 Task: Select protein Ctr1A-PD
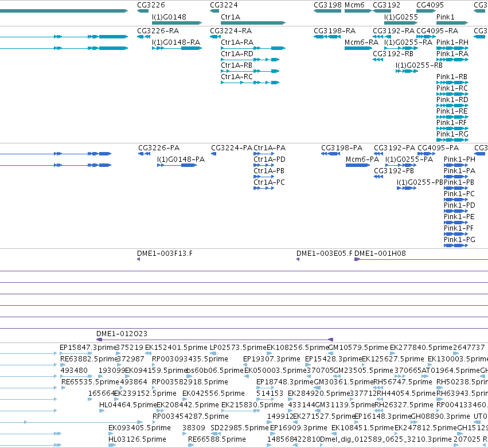270,159
